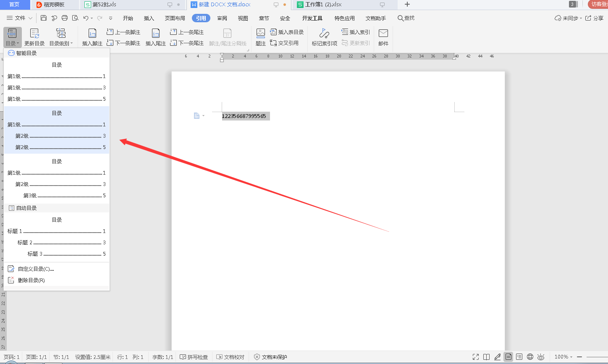Click the Cross-reference (交叉引用) icon
608x364 pixels.
click(x=284, y=43)
